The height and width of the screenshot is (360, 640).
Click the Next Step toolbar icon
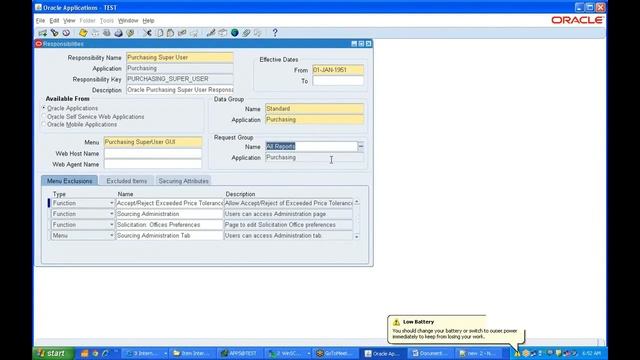click(95, 33)
